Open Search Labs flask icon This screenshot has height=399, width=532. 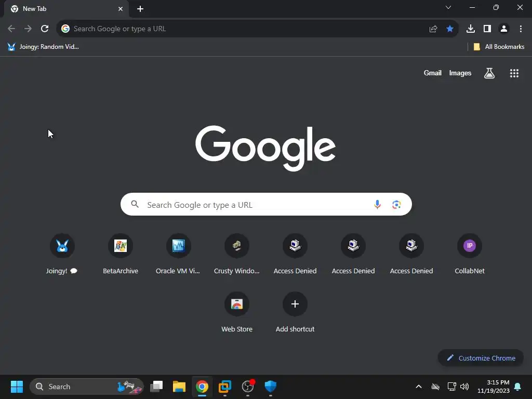[489, 73]
